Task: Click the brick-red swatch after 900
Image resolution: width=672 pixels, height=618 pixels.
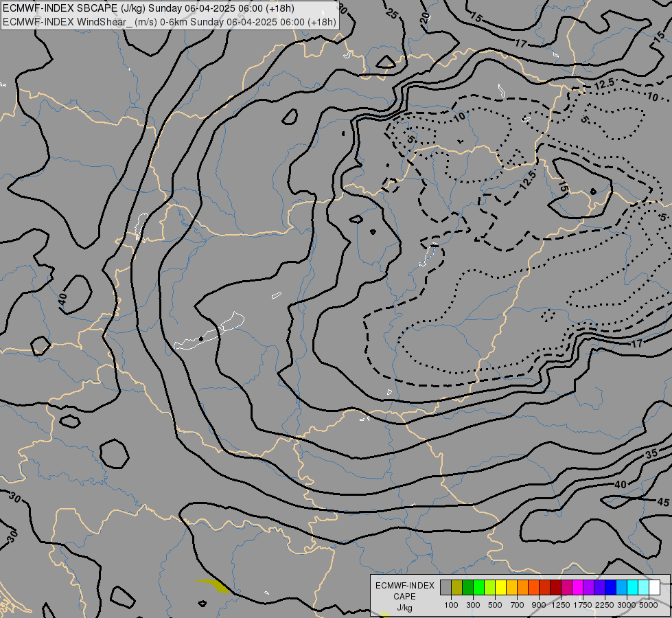Action: pyautogui.click(x=545, y=588)
